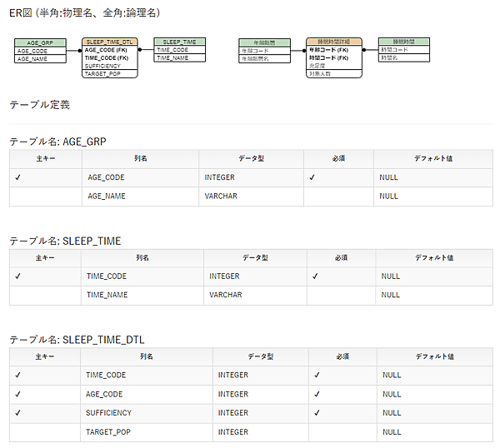Click primary key checkmark for AGE_CODE in AGE_GRP table
Image resolution: width=500 pixels, height=448 pixels.
[18, 177]
